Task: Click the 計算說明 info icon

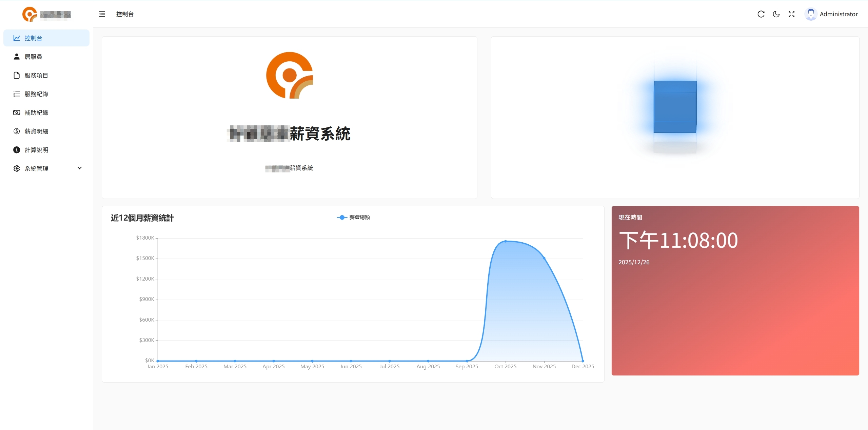Action: (16, 150)
